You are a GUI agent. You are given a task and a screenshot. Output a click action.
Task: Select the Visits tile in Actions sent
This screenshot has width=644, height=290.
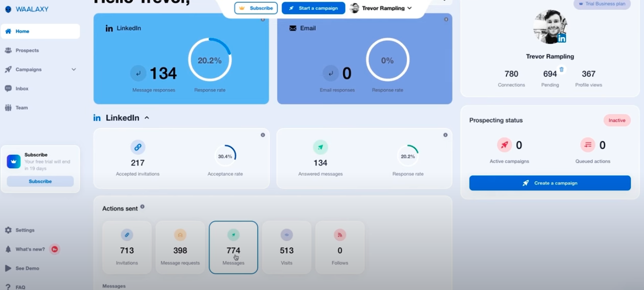(x=286, y=247)
